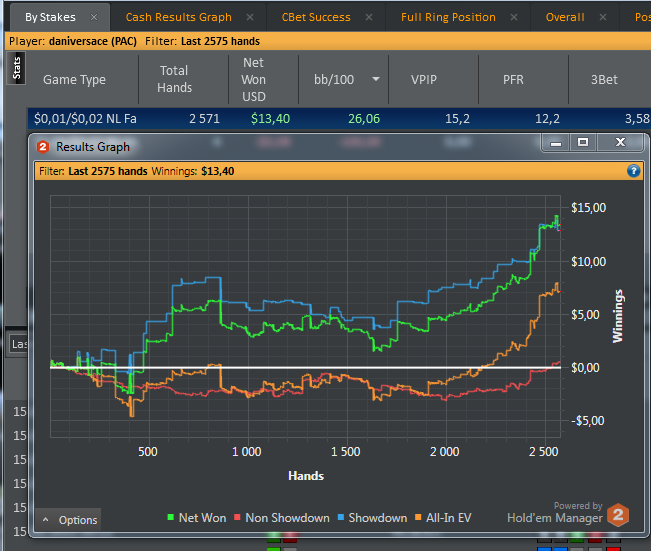The image size is (651, 551).
Task: Close the Full Ring Position tab
Action: [514, 17]
